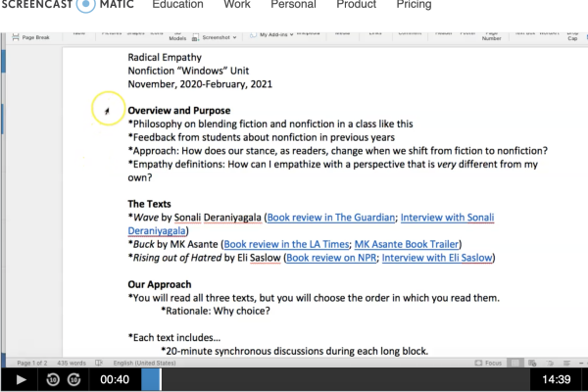Switch to Focus view mode
Image resolution: width=588 pixels, height=392 pixels.
point(487,362)
